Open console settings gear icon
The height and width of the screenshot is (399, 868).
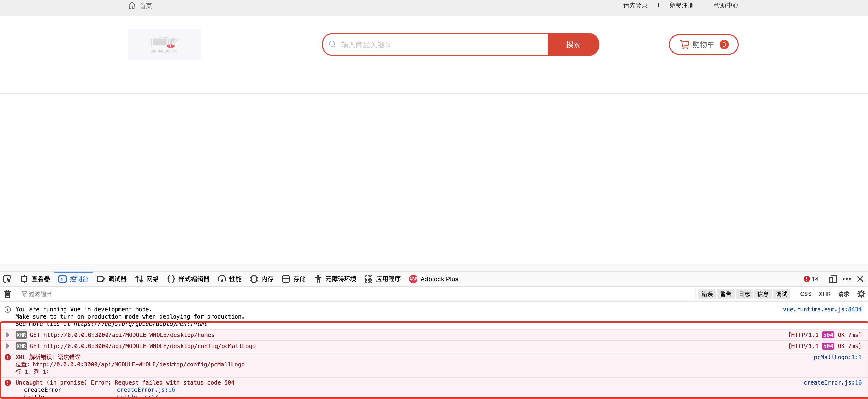(861, 294)
